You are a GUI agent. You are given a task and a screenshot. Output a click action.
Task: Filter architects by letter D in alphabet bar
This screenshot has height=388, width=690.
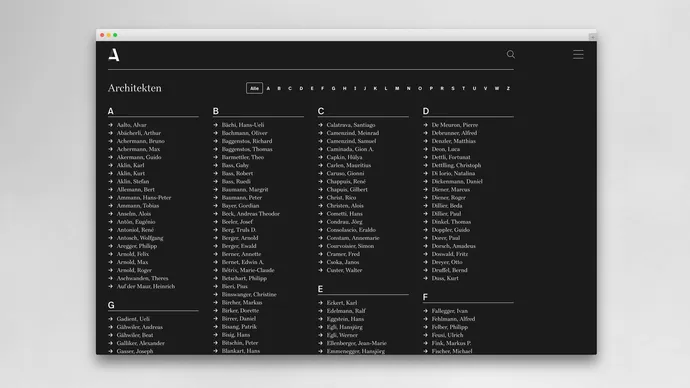click(301, 88)
